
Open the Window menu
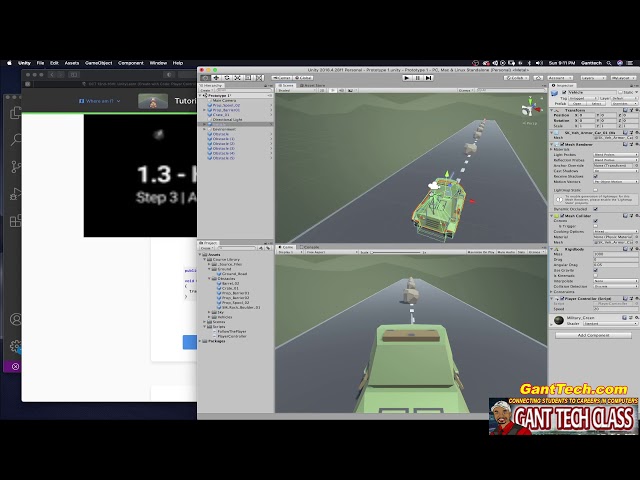point(158,63)
